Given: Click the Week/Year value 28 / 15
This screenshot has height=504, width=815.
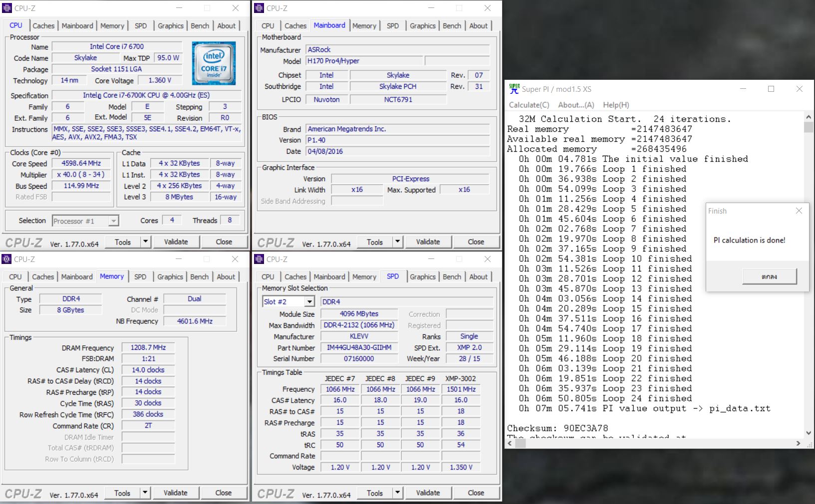Looking at the screenshot, I should pos(469,359).
